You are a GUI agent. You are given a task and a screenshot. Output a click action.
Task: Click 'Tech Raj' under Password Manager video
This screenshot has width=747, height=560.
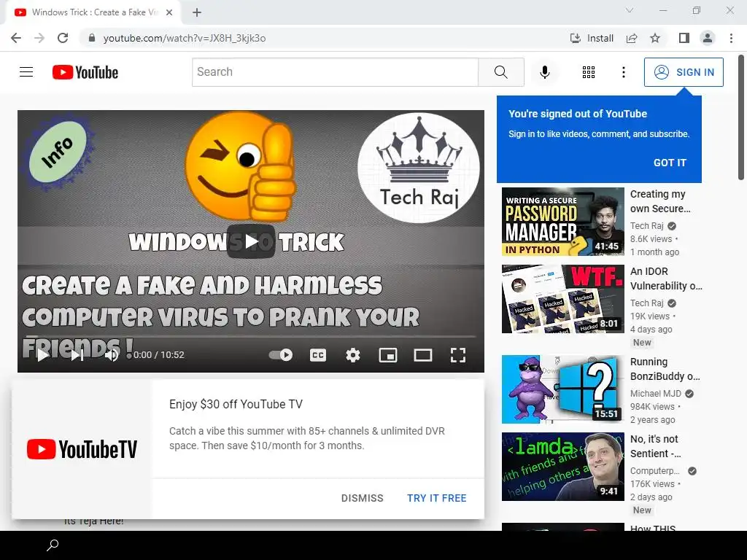[646, 226]
